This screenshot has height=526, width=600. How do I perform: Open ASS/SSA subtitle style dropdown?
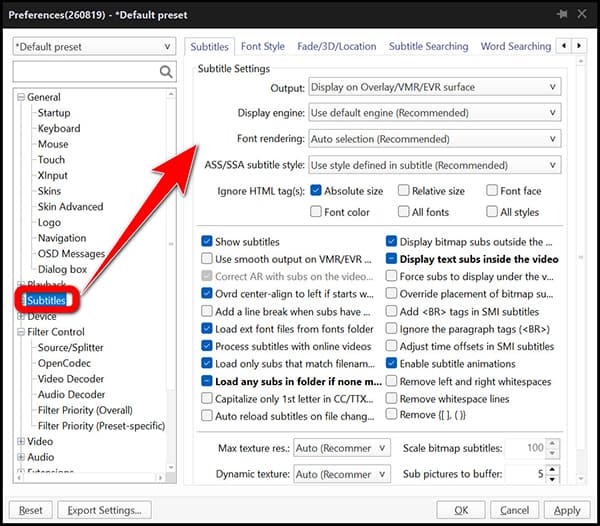434,165
